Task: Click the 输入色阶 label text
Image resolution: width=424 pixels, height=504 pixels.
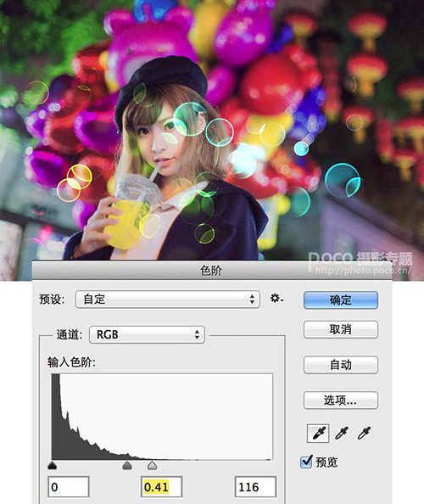Action: [71, 362]
